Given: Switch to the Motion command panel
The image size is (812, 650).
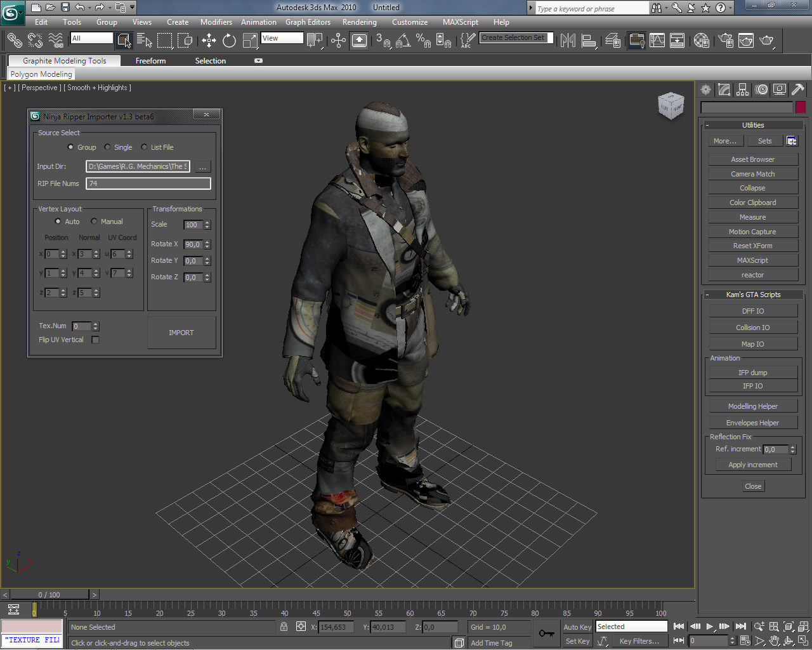Looking at the screenshot, I should 761,90.
